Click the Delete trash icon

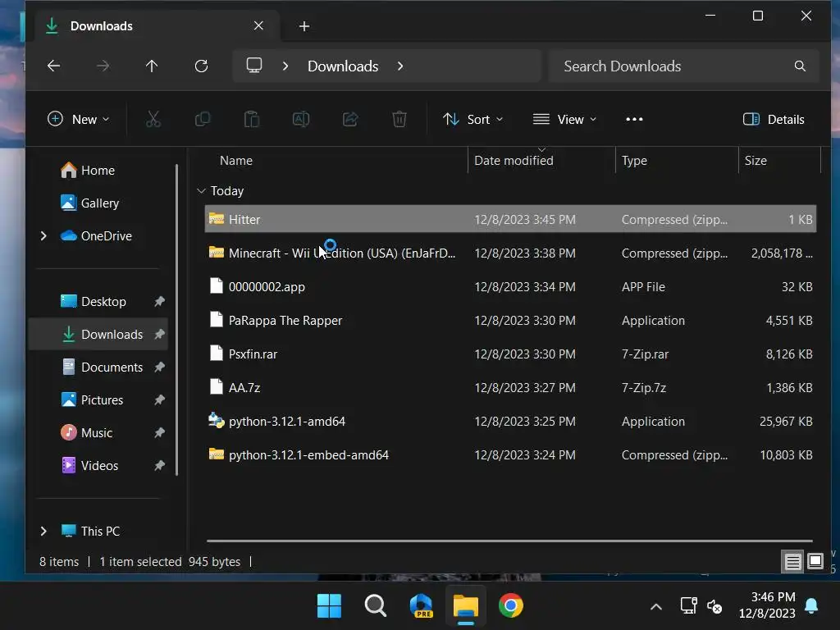click(399, 119)
